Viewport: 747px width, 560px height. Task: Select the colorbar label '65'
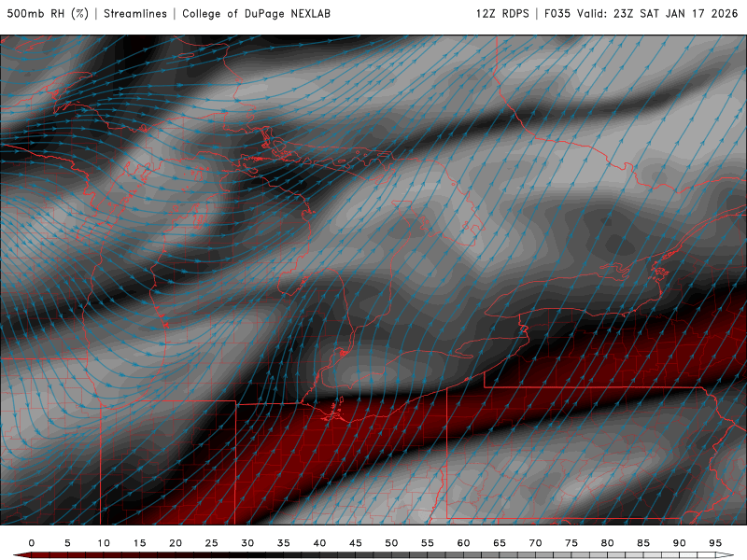pos(500,543)
